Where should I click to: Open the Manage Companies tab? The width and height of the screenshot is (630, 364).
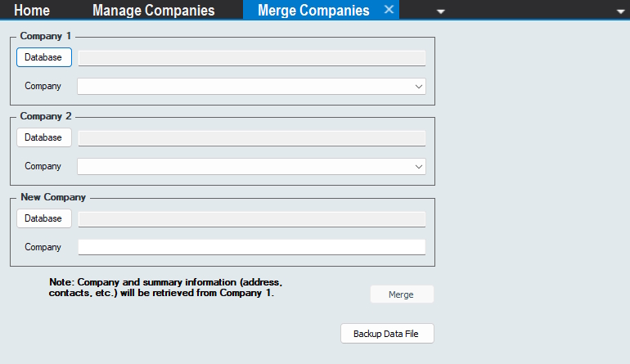coord(154,11)
